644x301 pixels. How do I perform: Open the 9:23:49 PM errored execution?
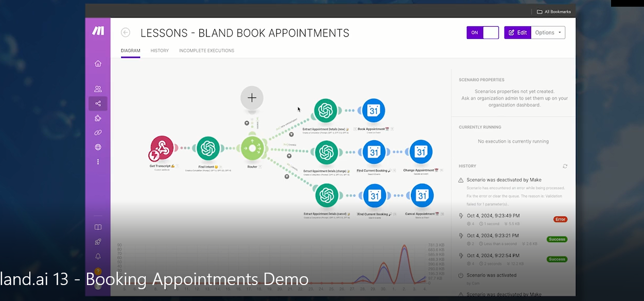(493, 216)
